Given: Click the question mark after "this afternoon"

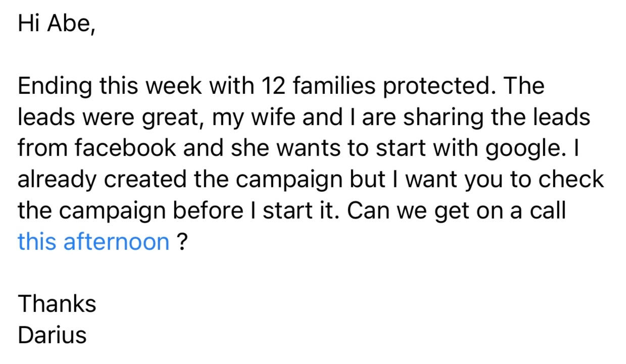Looking at the screenshot, I should (x=182, y=242).
